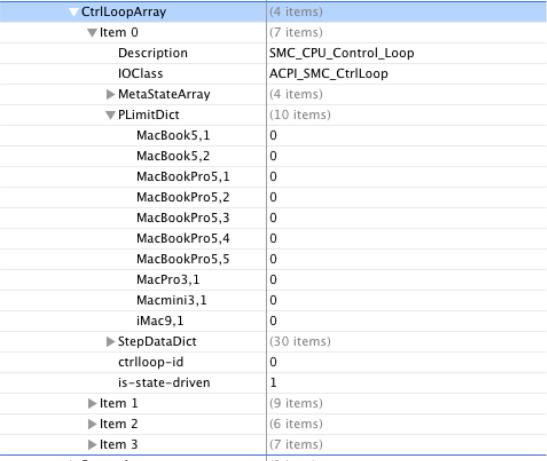Click the is-state-driven value 1
Viewport: 547px width, 461px height.
tap(273, 383)
